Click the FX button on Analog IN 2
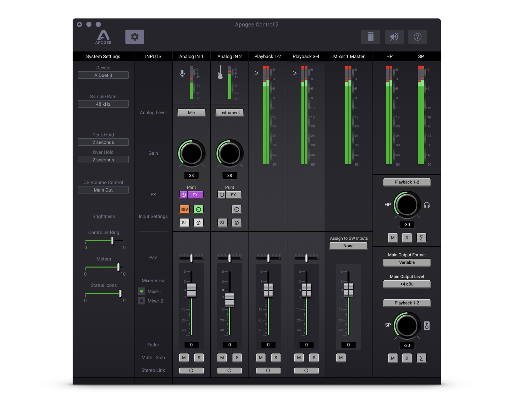The image size is (514, 420). coord(233,195)
